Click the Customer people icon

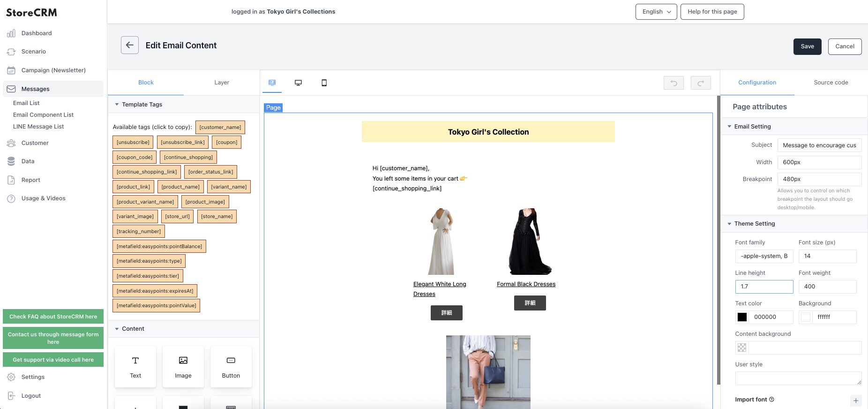coord(11,143)
